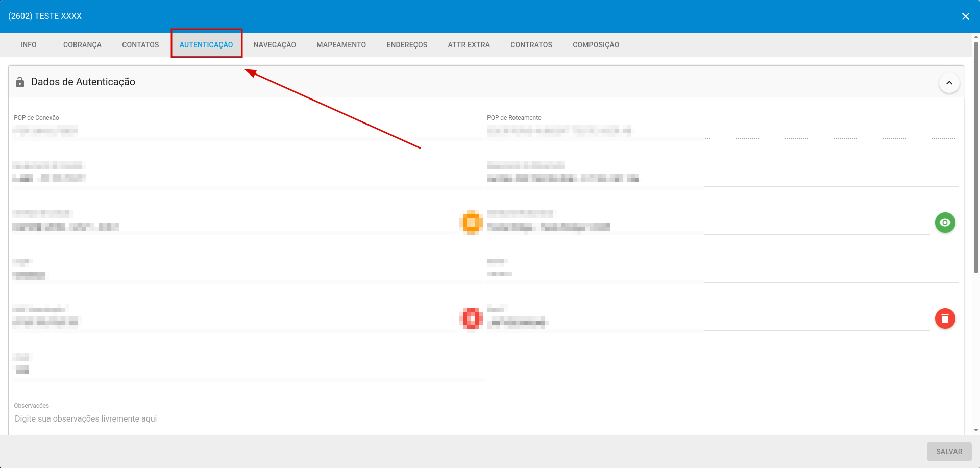
Task: Switch to the ATTR EXTRA tab
Action: 469,45
